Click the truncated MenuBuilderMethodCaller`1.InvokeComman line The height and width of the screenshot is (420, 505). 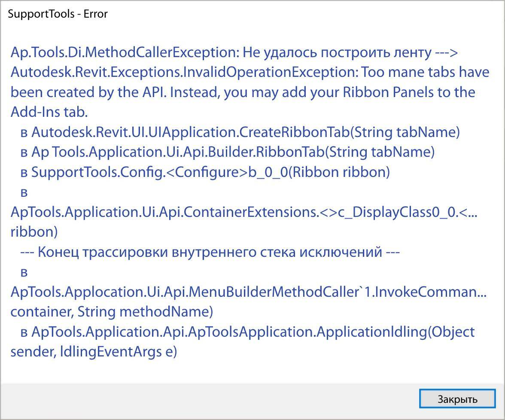tap(249, 292)
